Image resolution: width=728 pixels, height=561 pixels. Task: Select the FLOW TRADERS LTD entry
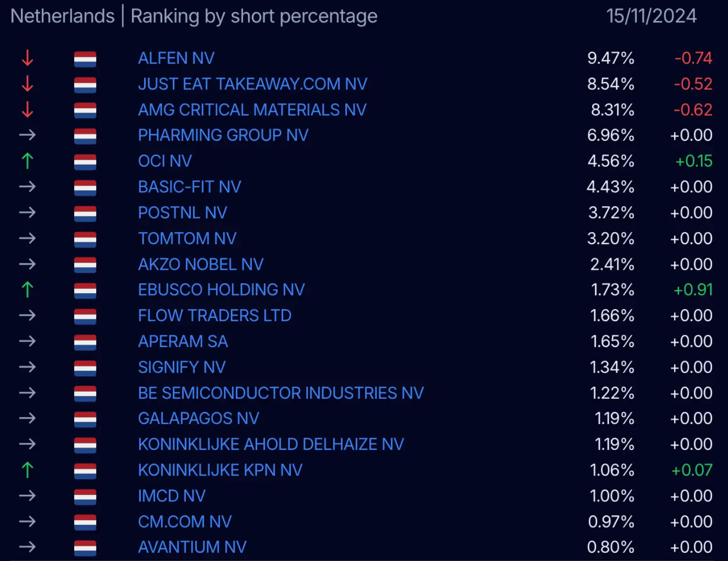pos(215,316)
